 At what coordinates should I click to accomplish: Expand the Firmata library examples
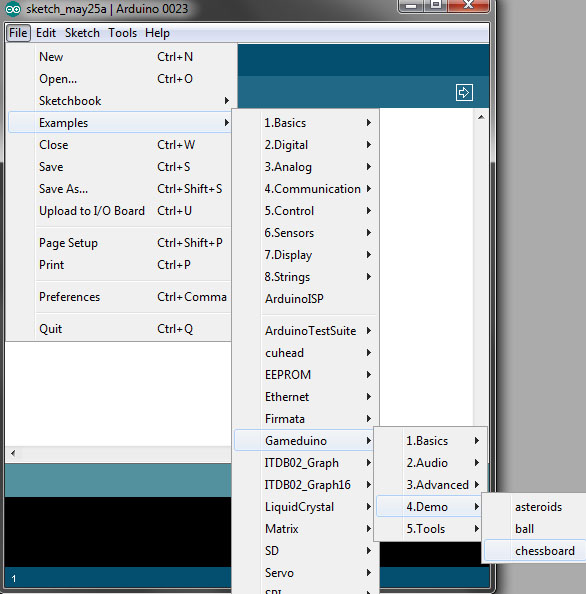click(306, 419)
